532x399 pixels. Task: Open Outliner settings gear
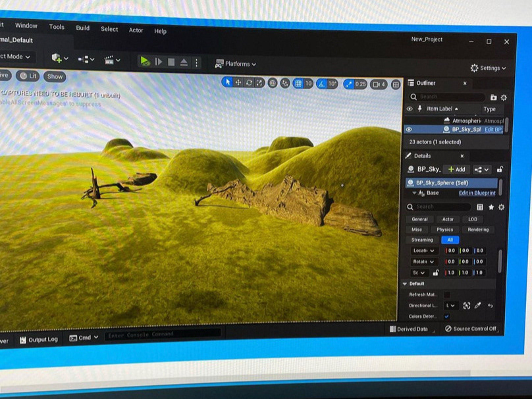point(504,97)
